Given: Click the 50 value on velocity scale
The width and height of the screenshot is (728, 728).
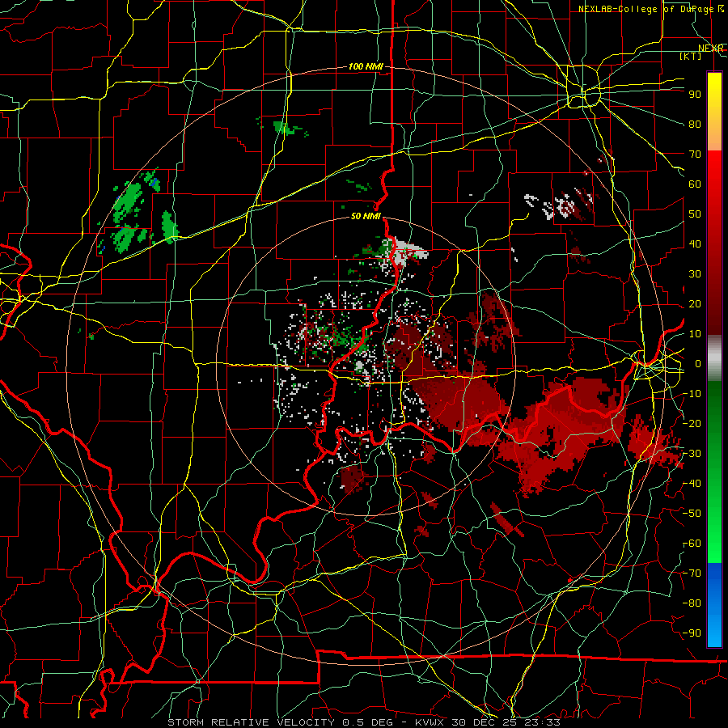Looking at the screenshot, I should (x=695, y=214).
